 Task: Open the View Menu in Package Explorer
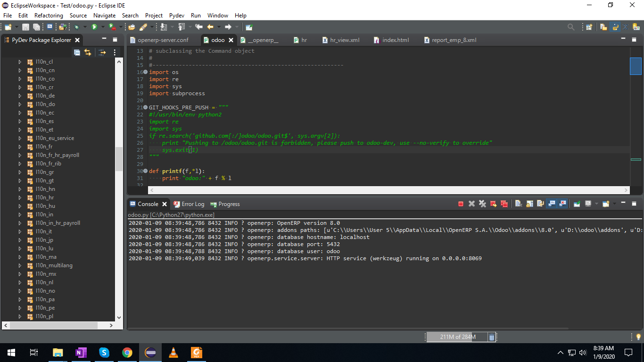click(115, 53)
